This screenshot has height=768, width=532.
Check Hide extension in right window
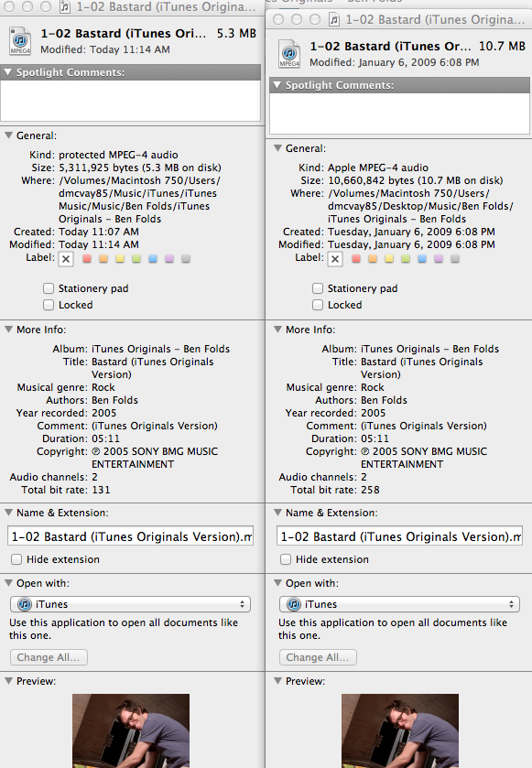pos(286,559)
